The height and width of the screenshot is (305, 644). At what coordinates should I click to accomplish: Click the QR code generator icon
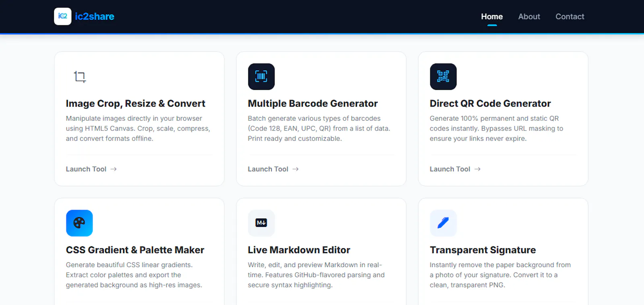pyautogui.click(x=443, y=76)
